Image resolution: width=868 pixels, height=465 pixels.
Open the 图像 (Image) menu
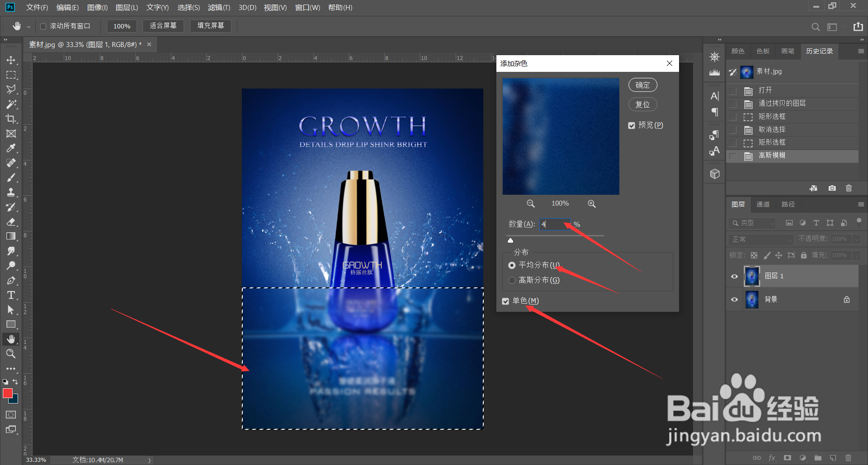click(97, 8)
